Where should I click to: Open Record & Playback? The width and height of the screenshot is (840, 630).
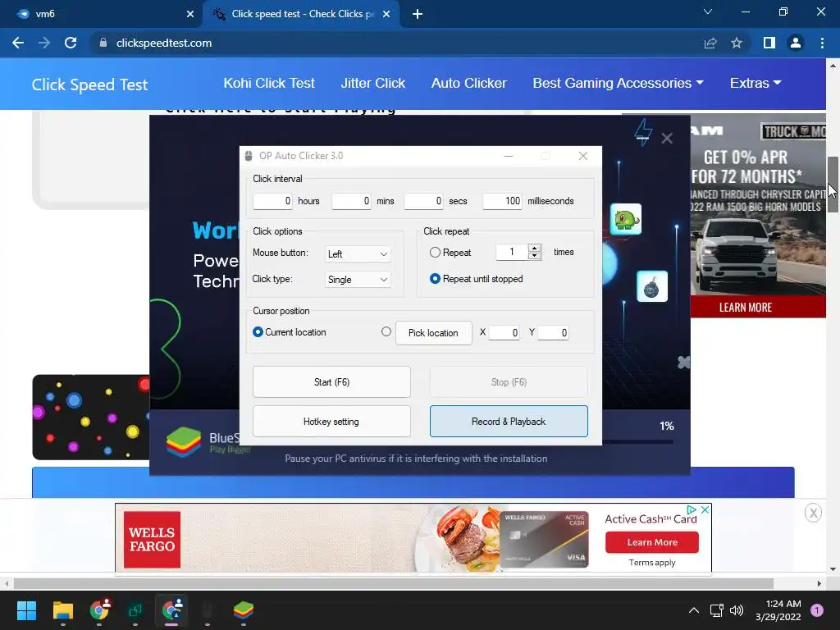click(509, 422)
